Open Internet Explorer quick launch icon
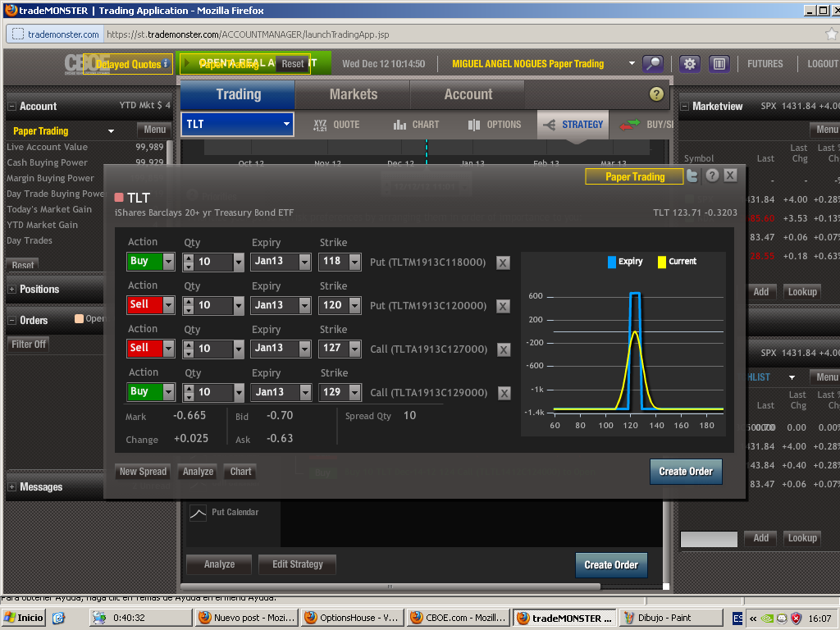Image resolution: width=840 pixels, height=630 pixels. pyautogui.click(x=58, y=618)
